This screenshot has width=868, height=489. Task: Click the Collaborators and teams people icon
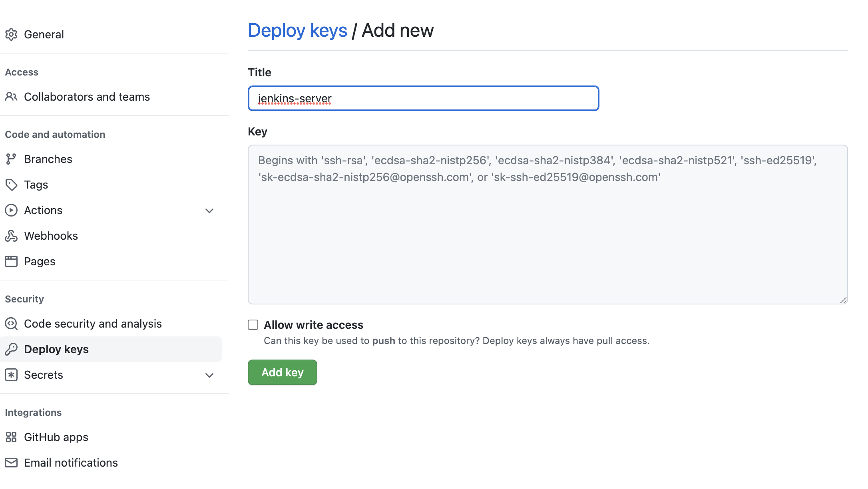click(x=11, y=97)
